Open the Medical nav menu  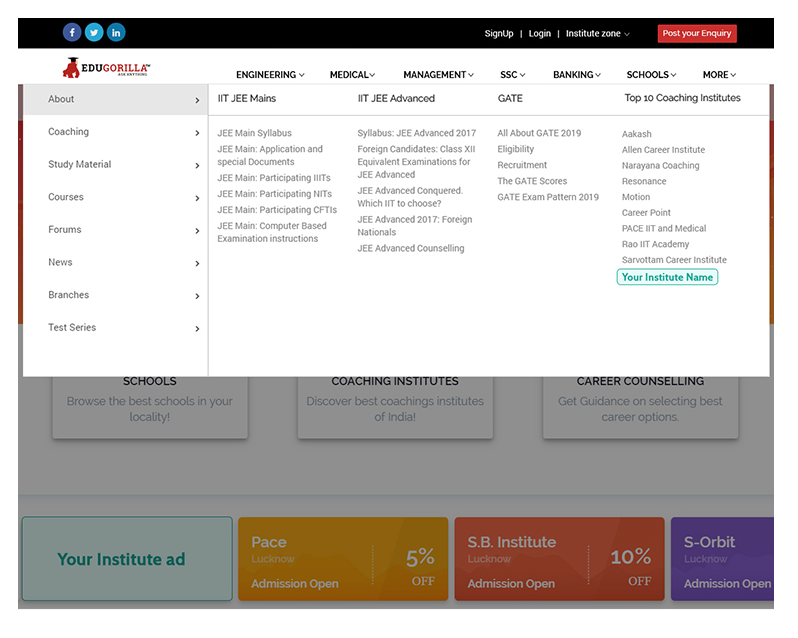352,75
